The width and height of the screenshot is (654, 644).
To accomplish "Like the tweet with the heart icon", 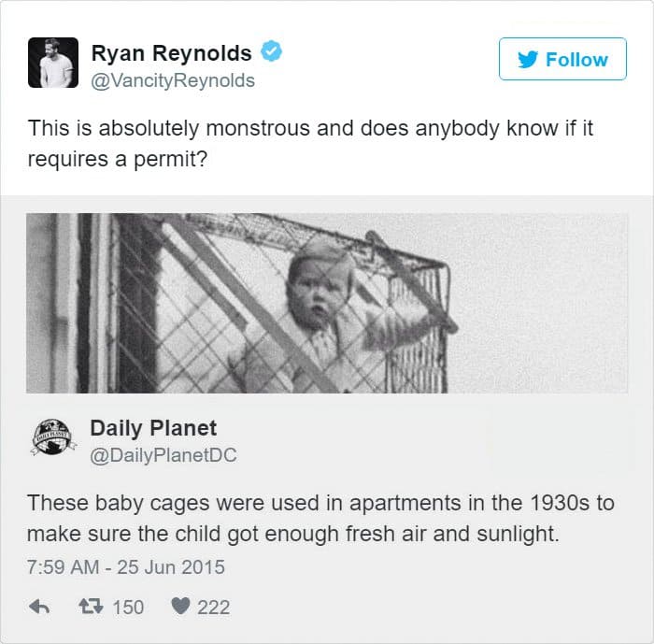I will click(180, 607).
